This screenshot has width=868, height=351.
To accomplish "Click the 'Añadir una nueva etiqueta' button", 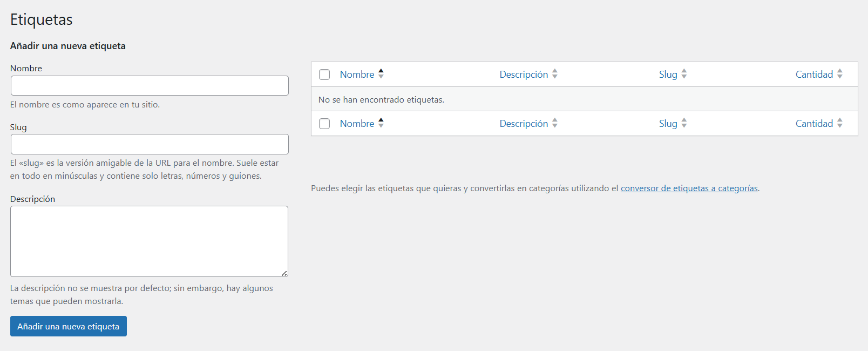I will [69, 326].
